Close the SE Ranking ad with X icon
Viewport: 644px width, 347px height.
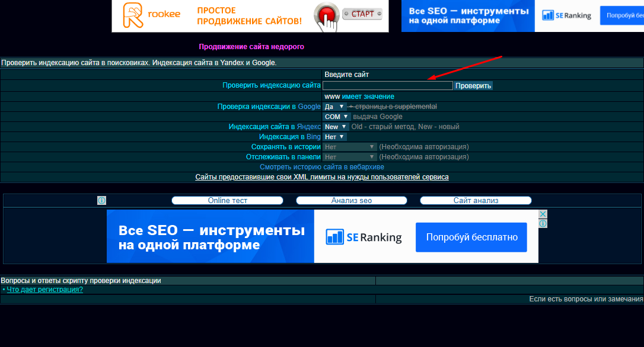point(543,214)
